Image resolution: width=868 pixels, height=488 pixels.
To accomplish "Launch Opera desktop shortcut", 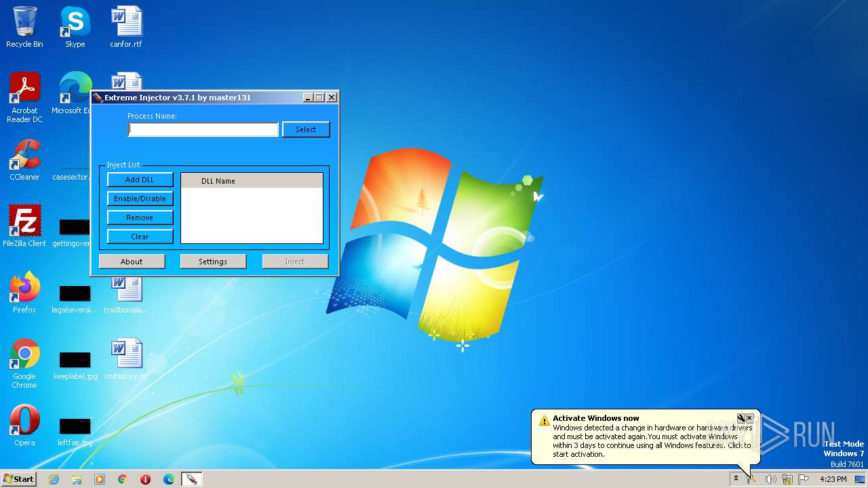I will [24, 426].
